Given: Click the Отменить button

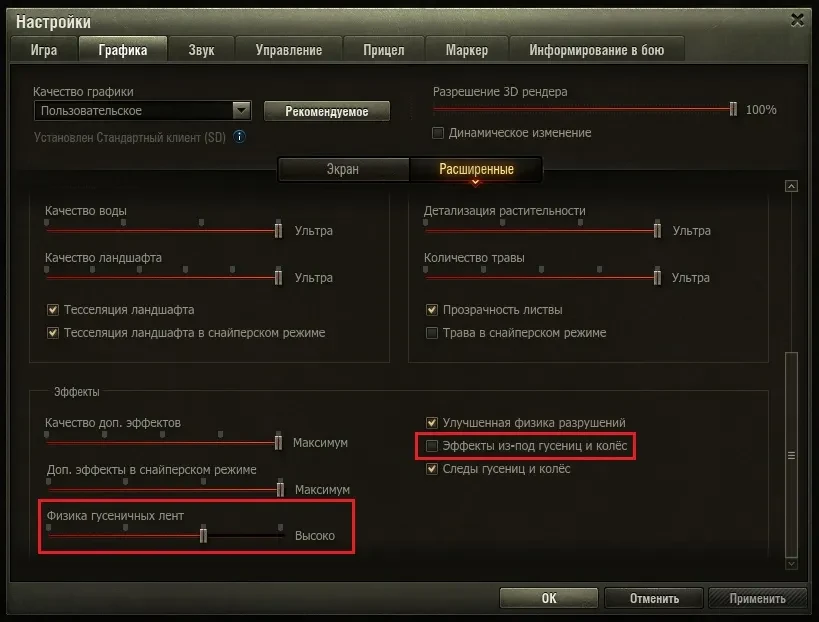Looking at the screenshot, I should tap(654, 598).
